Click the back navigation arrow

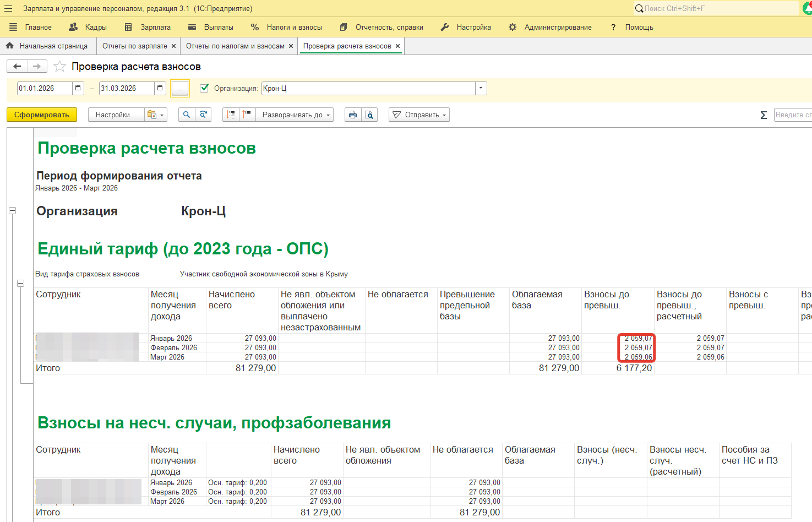coord(17,67)
